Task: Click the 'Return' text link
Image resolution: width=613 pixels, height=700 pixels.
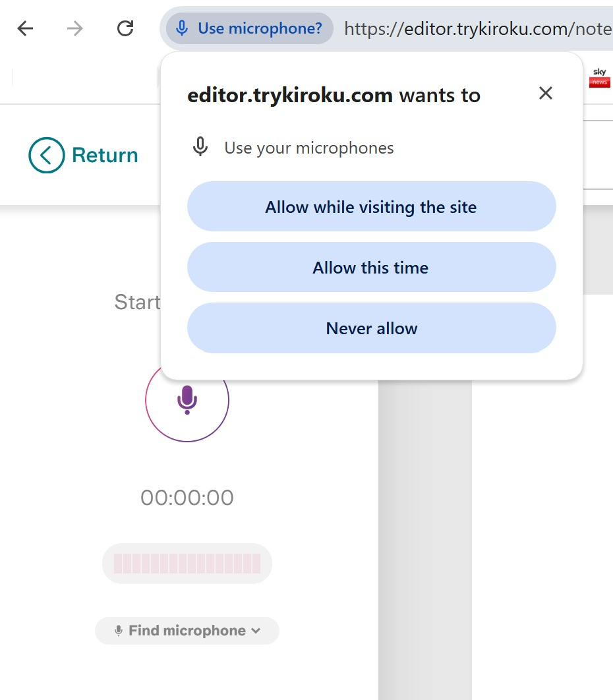Action: click(x=105, y=156)
